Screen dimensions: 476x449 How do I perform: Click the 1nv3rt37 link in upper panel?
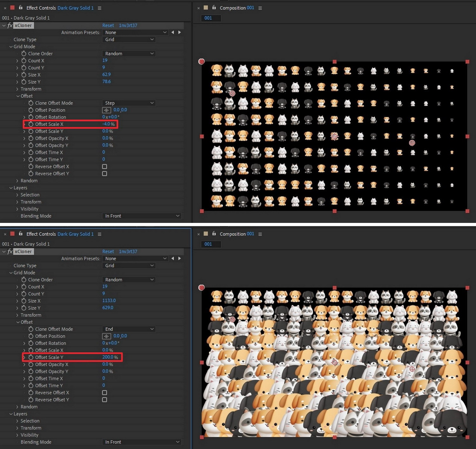128,25
